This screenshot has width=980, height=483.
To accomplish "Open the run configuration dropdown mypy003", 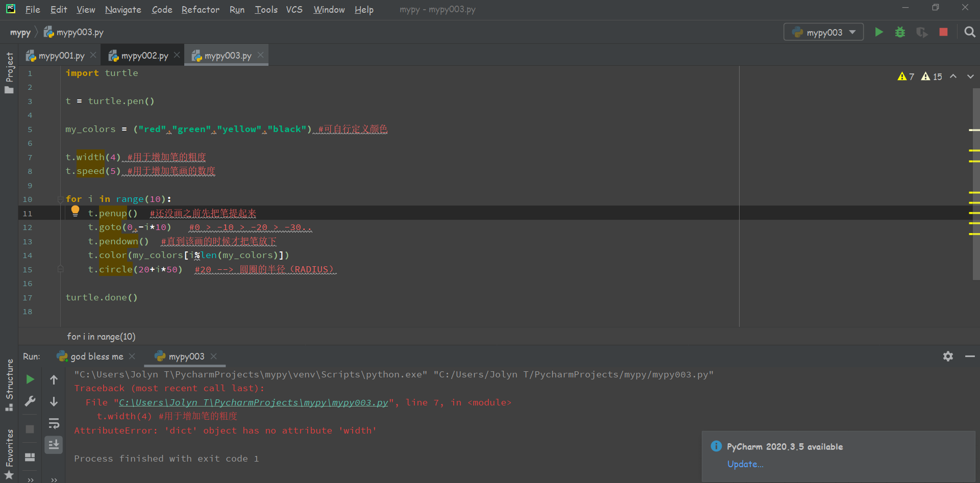I will tap(823, 32).
